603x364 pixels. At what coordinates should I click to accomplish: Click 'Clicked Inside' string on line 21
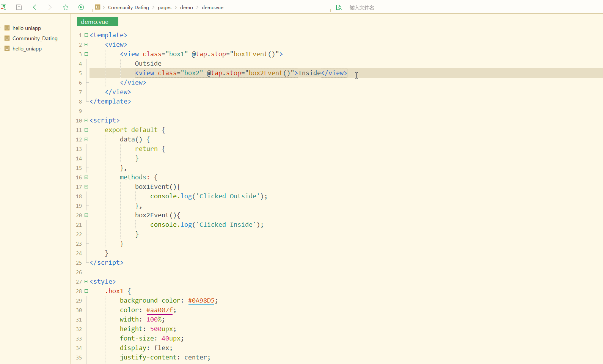(x=226, y=225)
